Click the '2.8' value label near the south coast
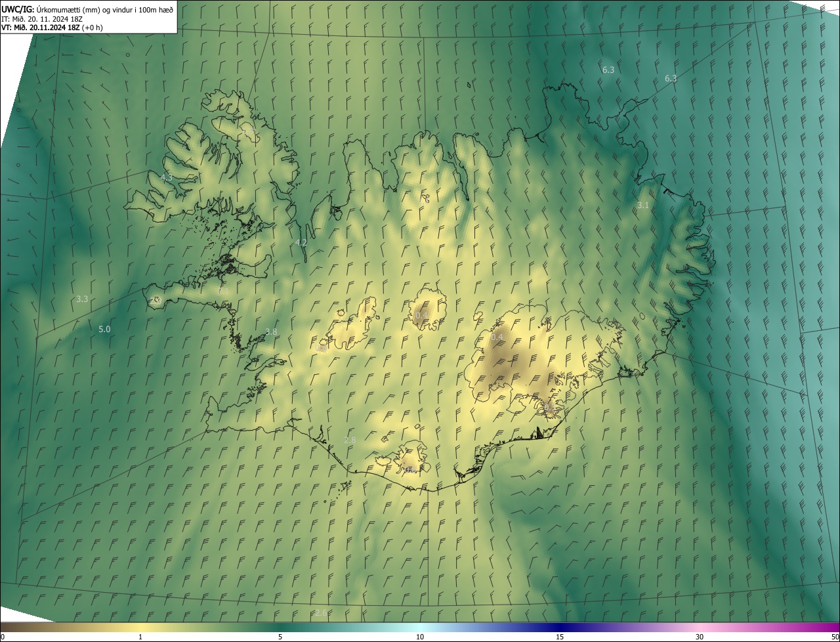The height and width of the screenshot is (642, 840). (x=350, y=440)
